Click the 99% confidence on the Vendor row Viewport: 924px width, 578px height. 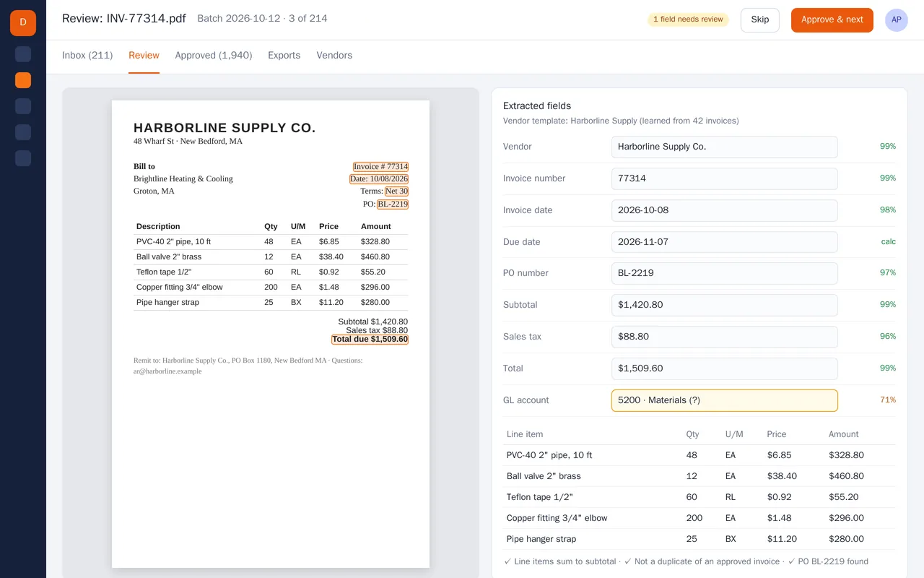887,147
